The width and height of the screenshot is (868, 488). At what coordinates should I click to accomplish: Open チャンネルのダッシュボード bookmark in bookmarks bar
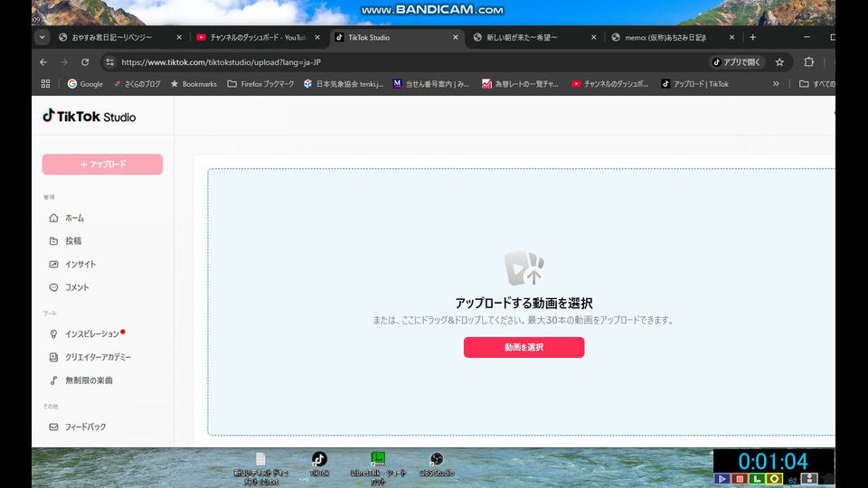(x=609, y=84)
